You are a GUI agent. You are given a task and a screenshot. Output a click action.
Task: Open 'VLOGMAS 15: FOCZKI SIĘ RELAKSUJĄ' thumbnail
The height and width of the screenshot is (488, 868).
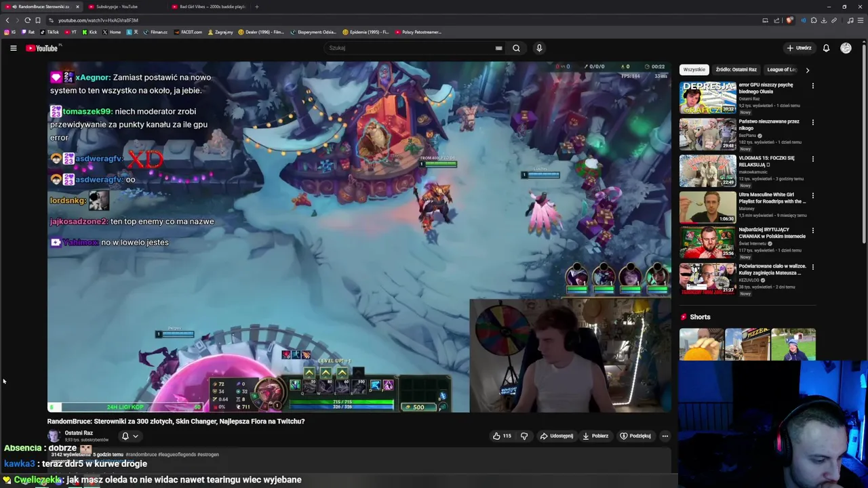(x=708, y=171)
